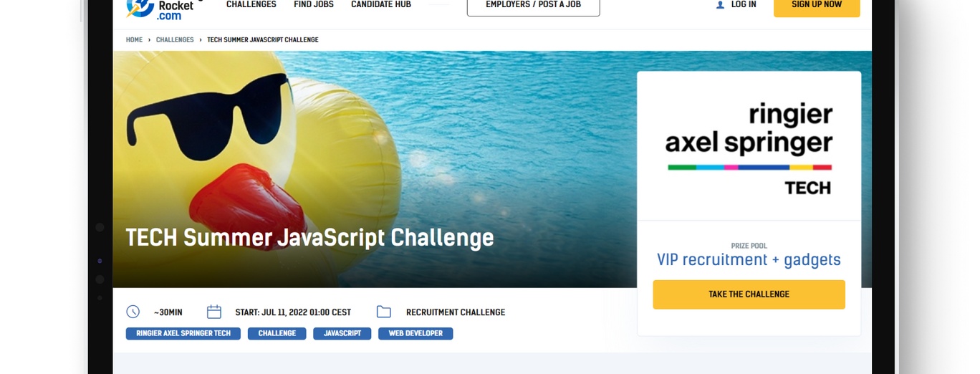Viewport: 980px width, 374px height.
Task: Click the Employers / Post a Job button
Action: pyautogui.click(x=533, y=6)
